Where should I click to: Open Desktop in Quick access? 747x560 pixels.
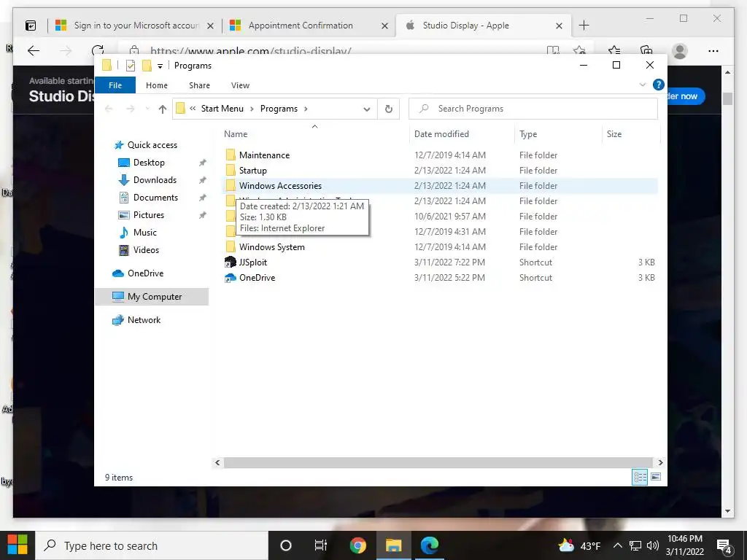[149, 163]
